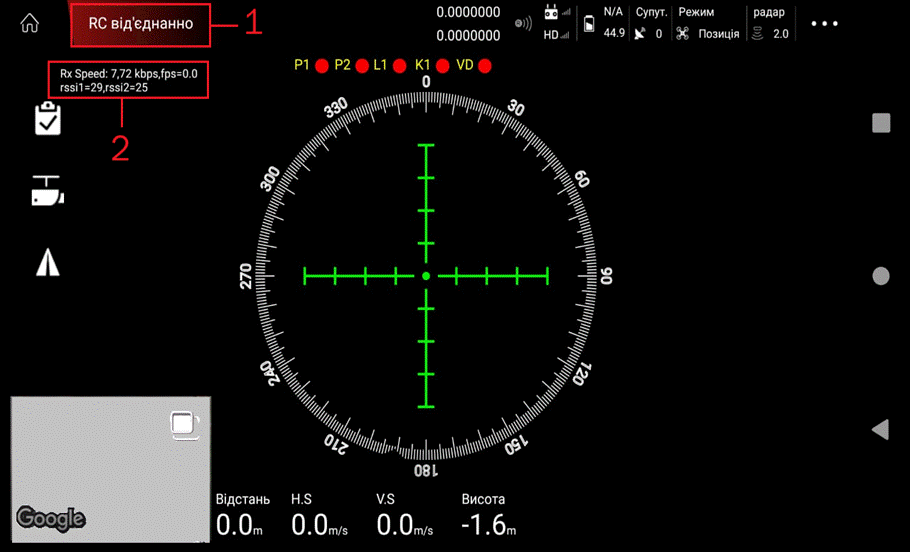The width and height of the screenshot is (910, 552).
Task: Go to the home screen icon
Action: [x=30, y=23]
